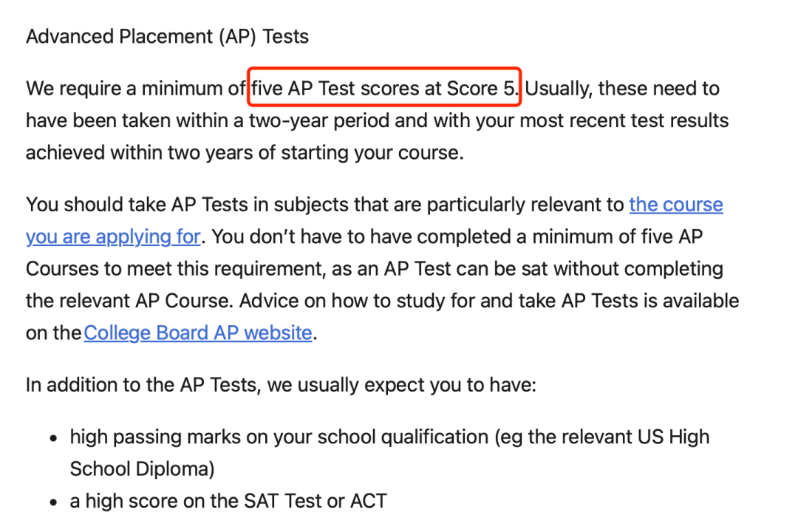Click the 'School Diploma)' line
The width and height of the screenshot is (798, 532).
[x=143, y=469]
